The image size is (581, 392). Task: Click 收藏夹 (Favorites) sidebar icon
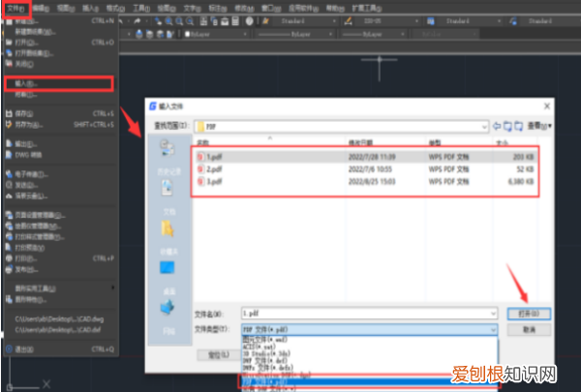(x=168, y=228)
